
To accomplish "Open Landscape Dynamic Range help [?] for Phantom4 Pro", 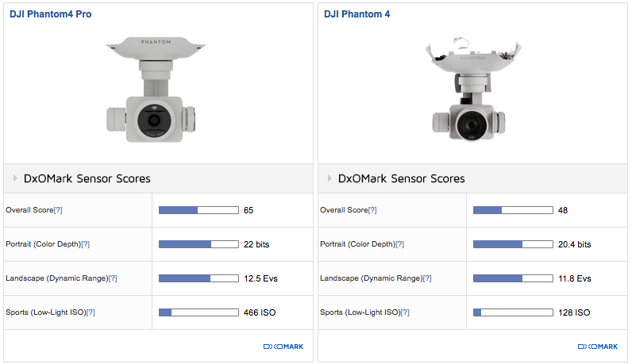I will [113, 278].
